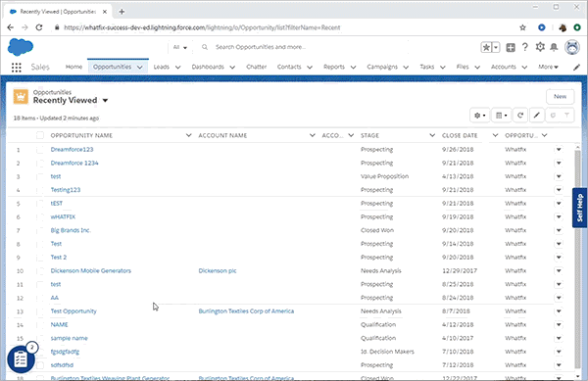Viewport: 588px width, 381px height.
Task: Tick the checkbox for Big Brands Inc. row
Action: (x=40, y=231)
